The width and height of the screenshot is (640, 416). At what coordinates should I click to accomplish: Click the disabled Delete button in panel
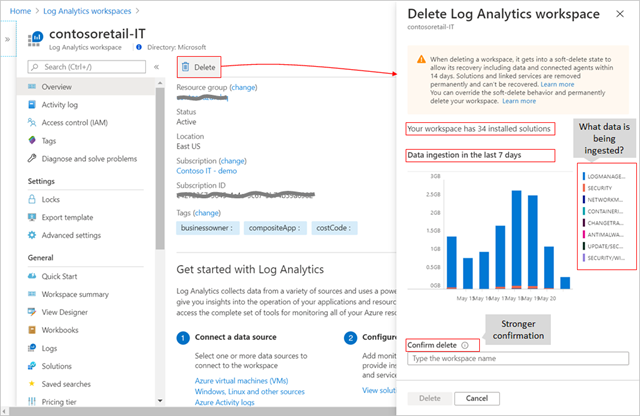[x=429, y=398]
